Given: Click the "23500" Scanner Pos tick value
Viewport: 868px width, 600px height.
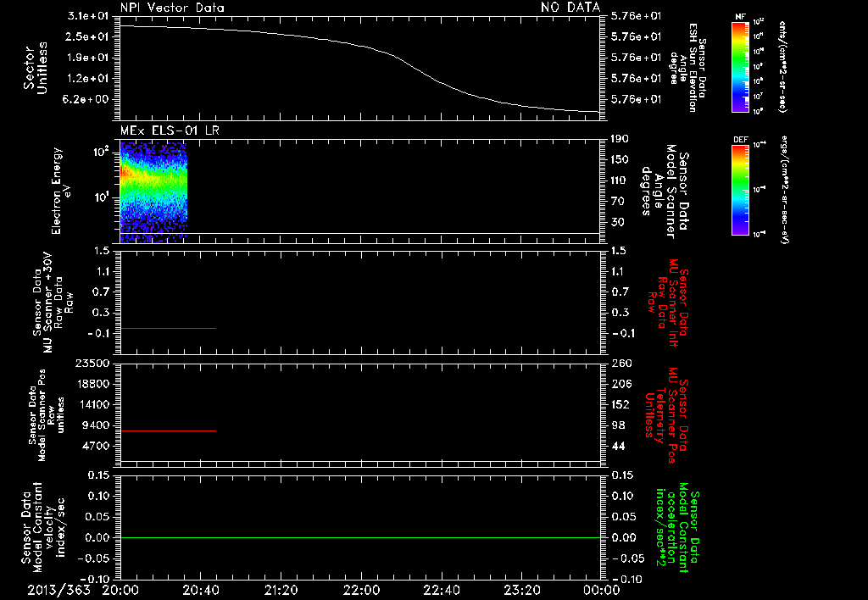Looking at the screenshot, I should coord(92,363).
